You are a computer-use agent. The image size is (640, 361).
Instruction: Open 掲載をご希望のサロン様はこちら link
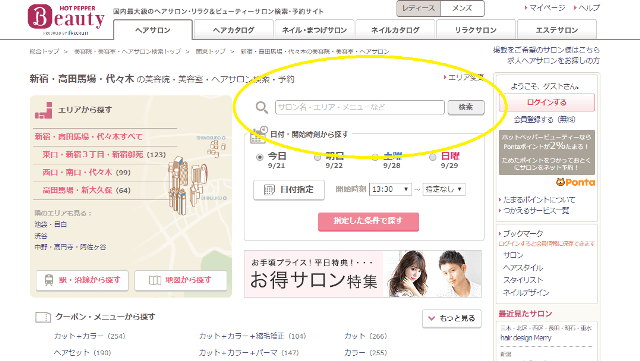(546, 50)
